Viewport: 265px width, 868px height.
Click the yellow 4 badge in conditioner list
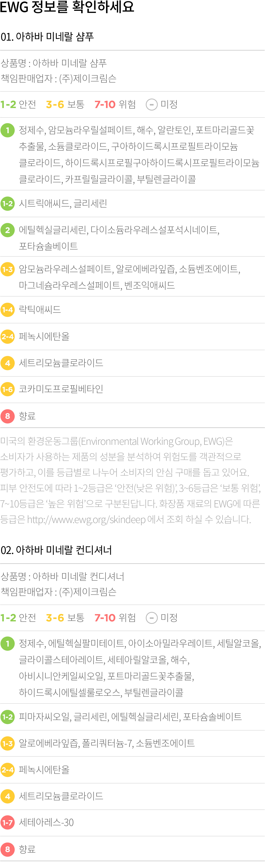(7, 796)
